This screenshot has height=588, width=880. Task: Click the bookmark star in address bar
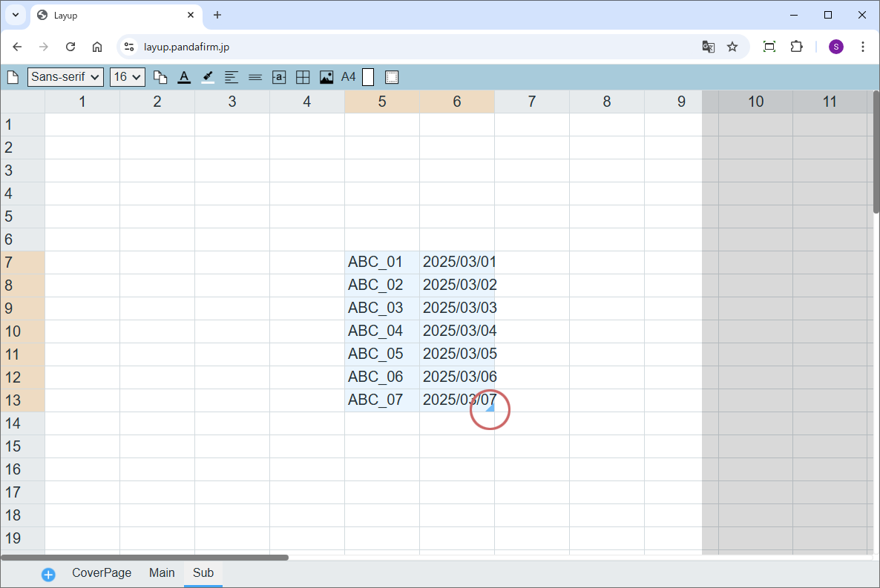click(732, 47)
